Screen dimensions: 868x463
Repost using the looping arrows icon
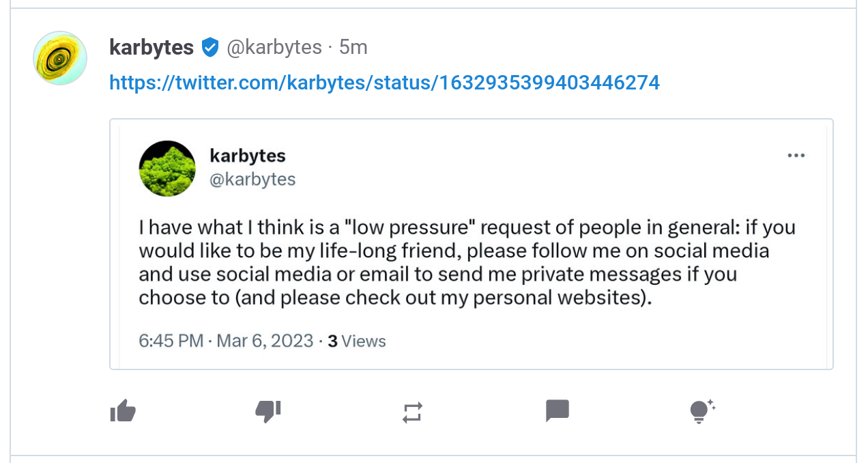pyautogui.click(x=412, y=412)
